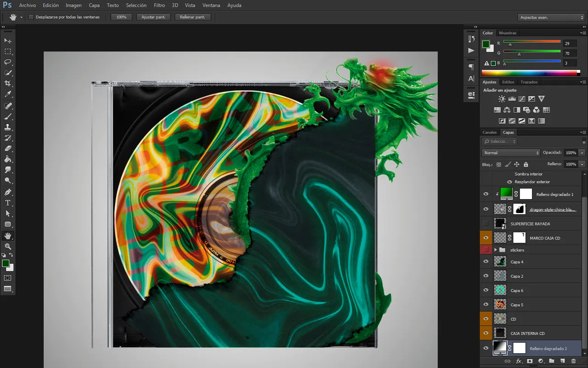Click the Ajustar pant. button
The image size is (588, 368).
tap(153, 17)
